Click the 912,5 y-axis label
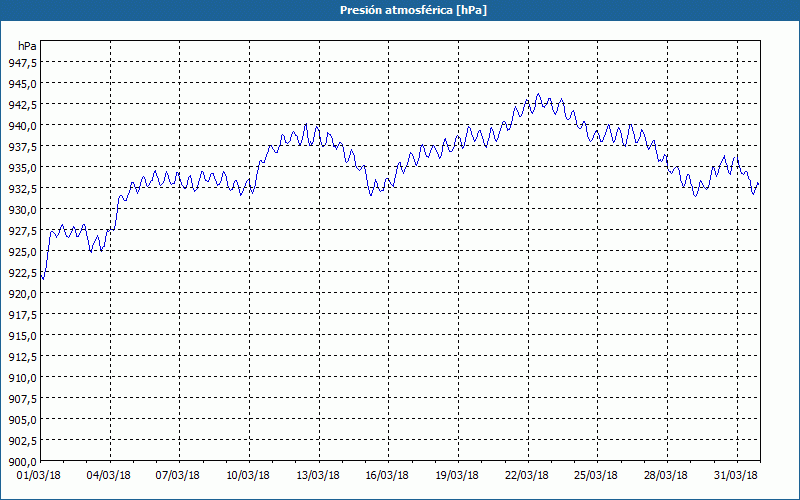 click(x=22, y=357)
